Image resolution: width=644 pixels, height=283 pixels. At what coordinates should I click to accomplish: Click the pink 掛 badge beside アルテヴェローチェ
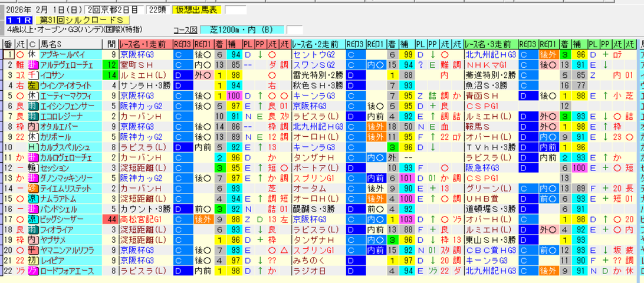[x=32, y=65]
